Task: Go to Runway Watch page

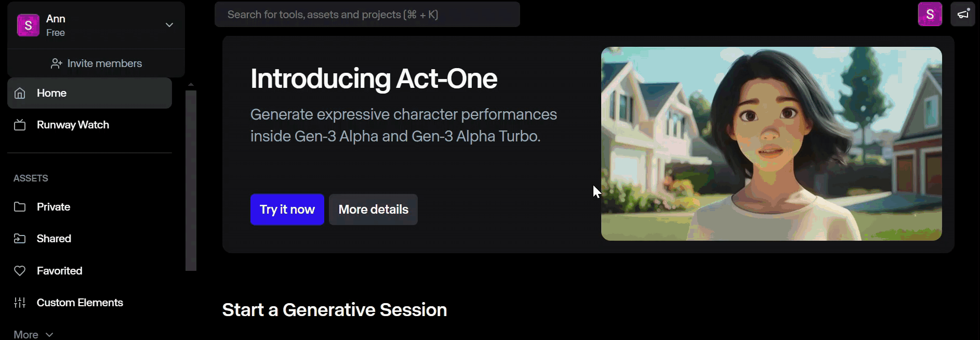Action: 73,125
